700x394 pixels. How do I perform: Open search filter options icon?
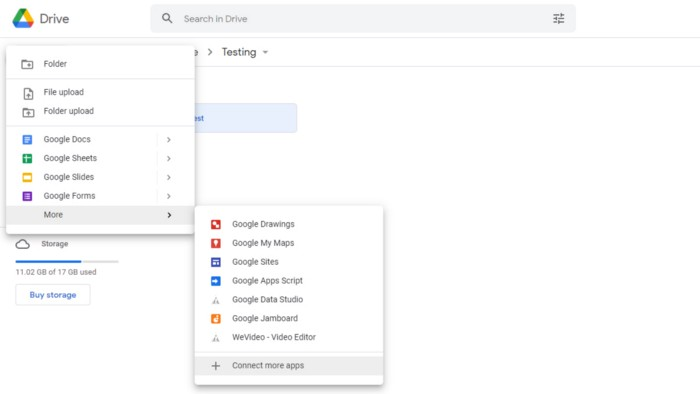click(558, 18)
